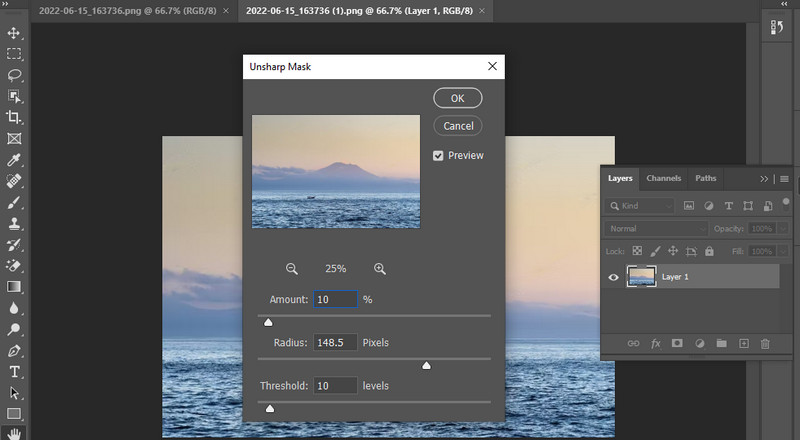Open the layer Kind filter dropdown
Viewport: 800px width, 440px height.
(640, 206)
